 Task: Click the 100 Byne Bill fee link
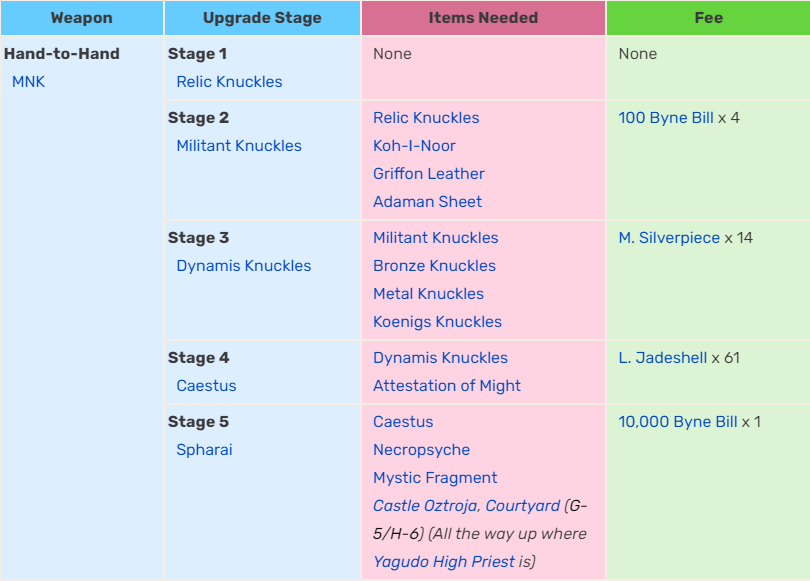click(x=666, y=118)
